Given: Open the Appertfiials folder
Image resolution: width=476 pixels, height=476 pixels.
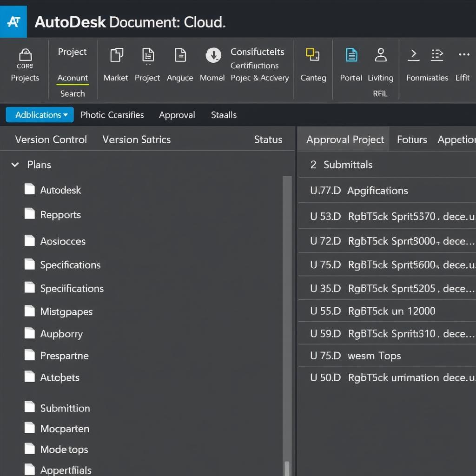Looking at the screenshot, I should click(58, 469).
